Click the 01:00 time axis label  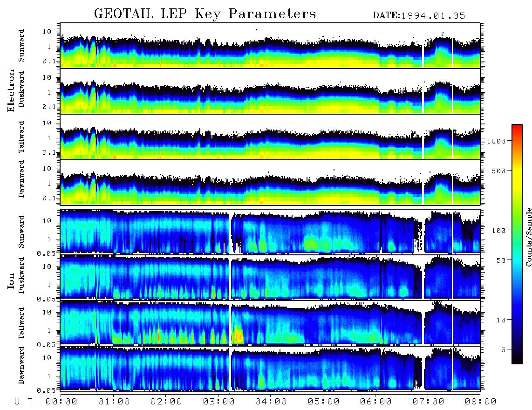(114, 402)
